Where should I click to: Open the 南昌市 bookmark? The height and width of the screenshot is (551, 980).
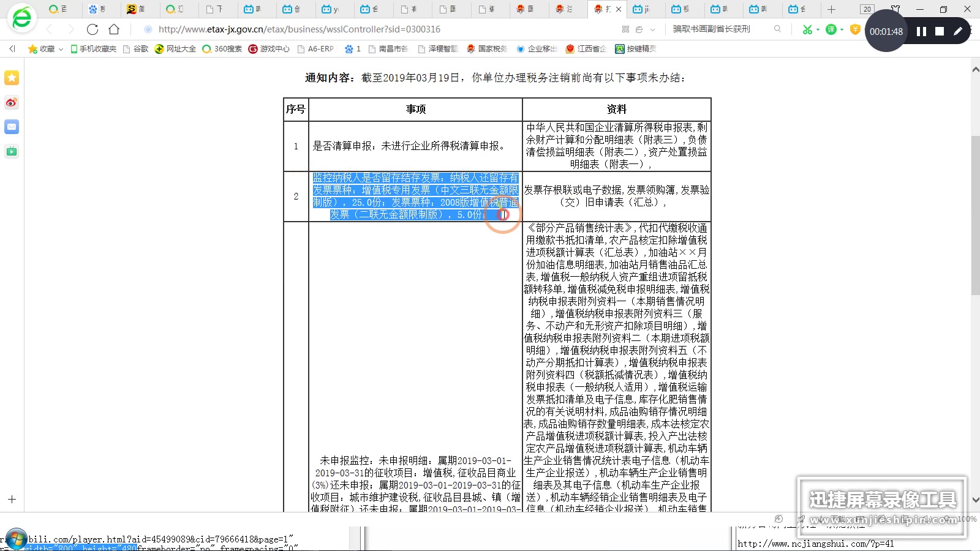tap(388, 48)
